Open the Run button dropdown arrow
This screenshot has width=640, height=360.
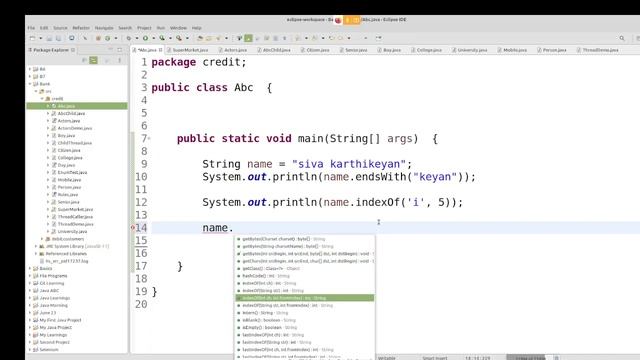153,38
